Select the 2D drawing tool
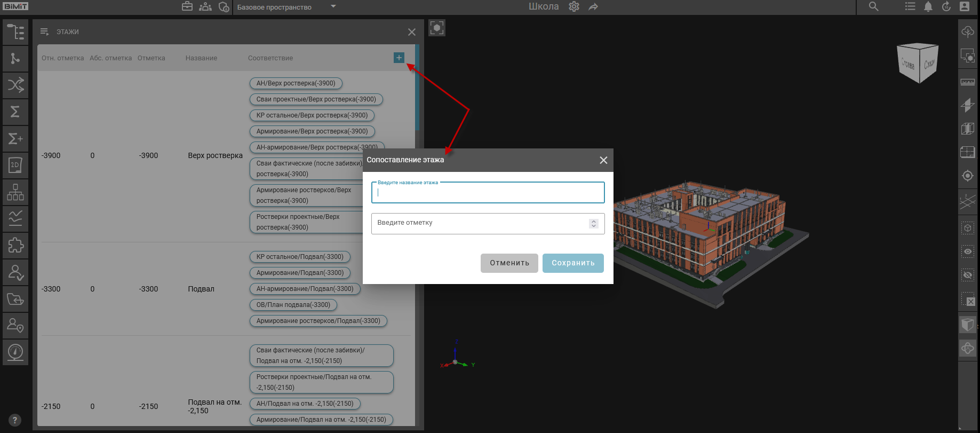The height and width of the screenshot is (433, 980). point(15,166)
